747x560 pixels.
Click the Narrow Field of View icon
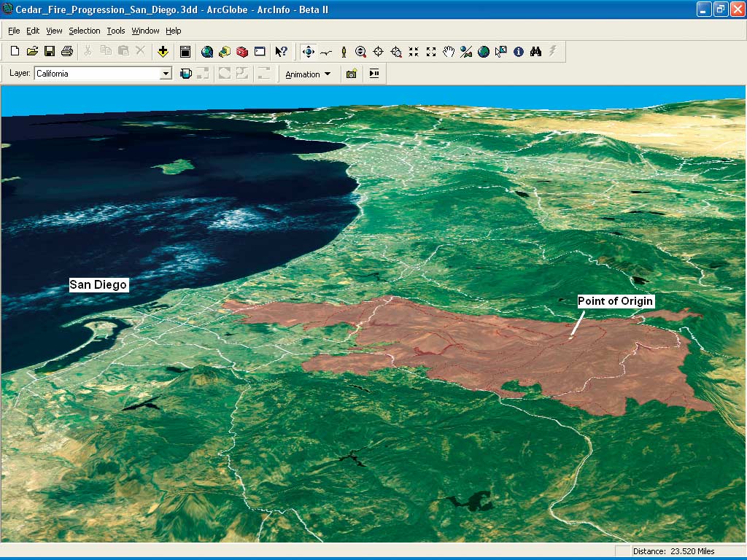[x=414, y=52]
